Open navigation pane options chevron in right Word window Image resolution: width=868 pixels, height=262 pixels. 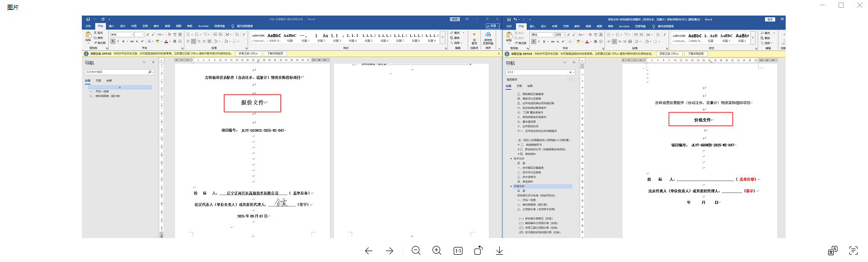(x=565, y=62)
